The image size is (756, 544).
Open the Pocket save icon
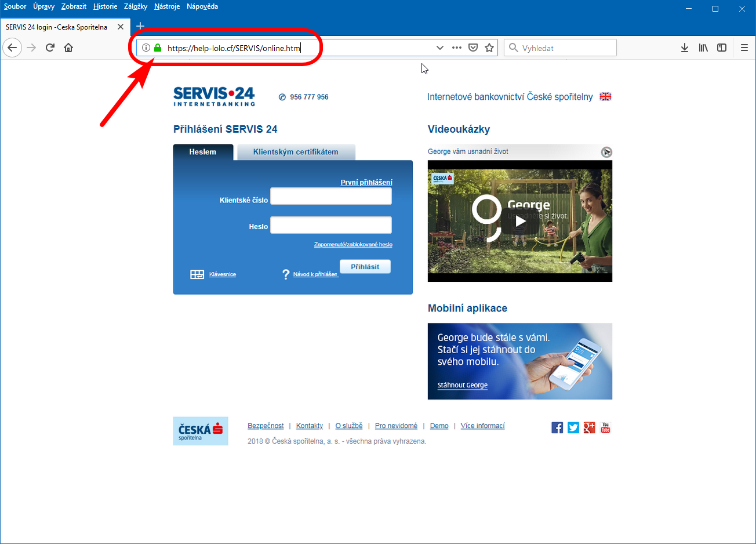pyautogui.click(x=473, y=48)
